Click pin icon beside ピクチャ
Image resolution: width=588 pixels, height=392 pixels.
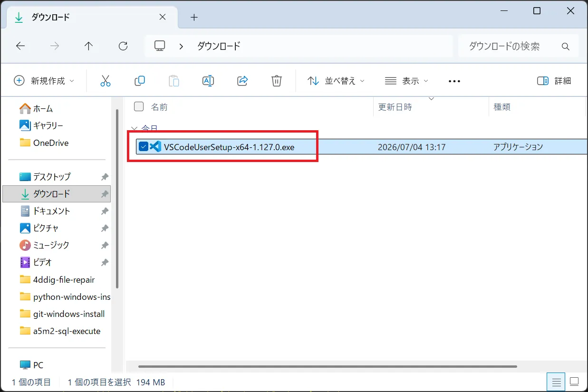[105, 228]
